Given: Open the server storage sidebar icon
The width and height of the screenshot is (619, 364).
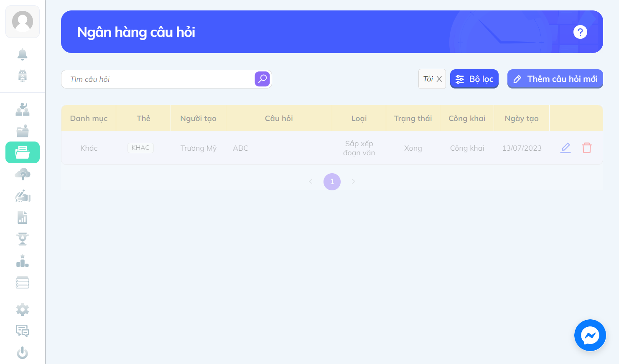Looking at the screenshot, I should [23, 283].
